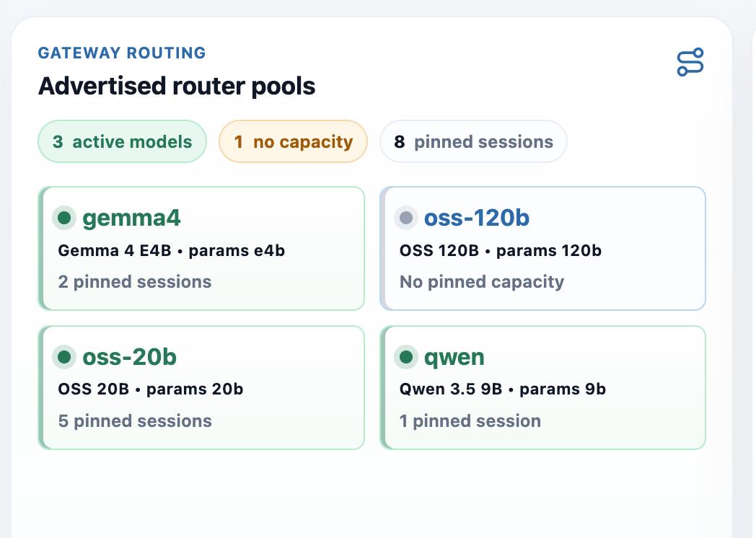756x538 pixels.
Task: Open the gemma4 model name
Action: (131, 218)
